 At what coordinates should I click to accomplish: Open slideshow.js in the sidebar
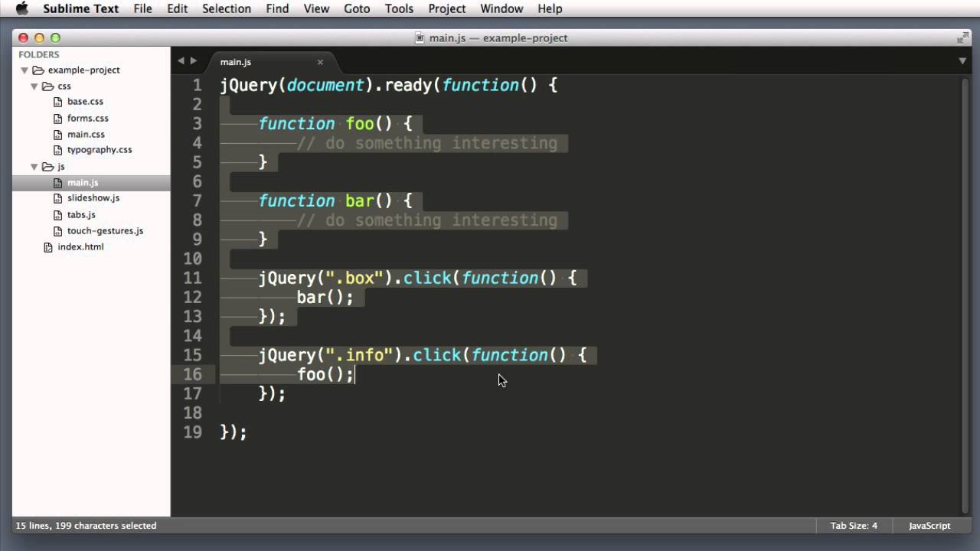93,198
